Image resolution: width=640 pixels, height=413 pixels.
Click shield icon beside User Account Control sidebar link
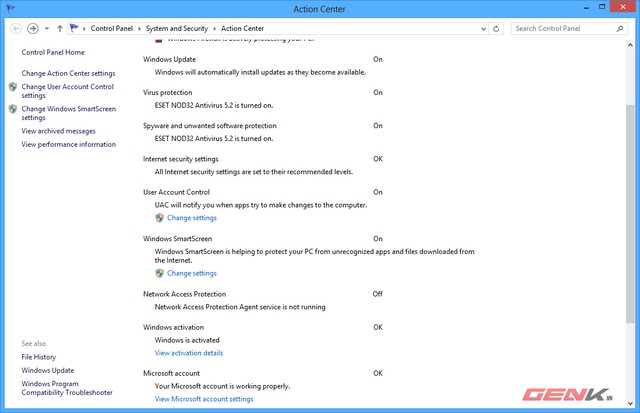13,87
